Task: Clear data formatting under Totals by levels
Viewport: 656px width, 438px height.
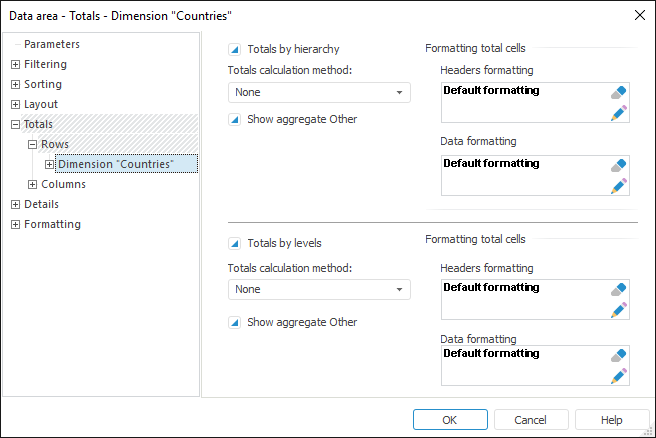Action: (x=619, y=356)
